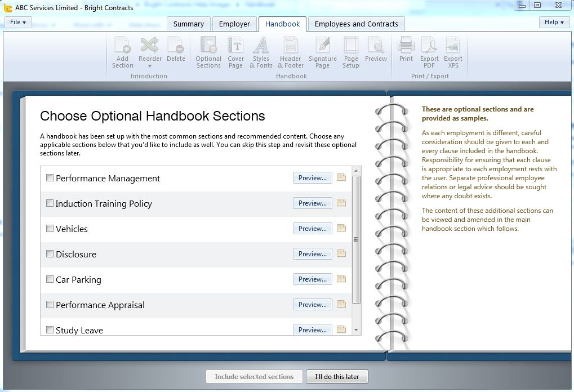
Task: Export the handbook to XPS
Action: [x=453, y=52]
